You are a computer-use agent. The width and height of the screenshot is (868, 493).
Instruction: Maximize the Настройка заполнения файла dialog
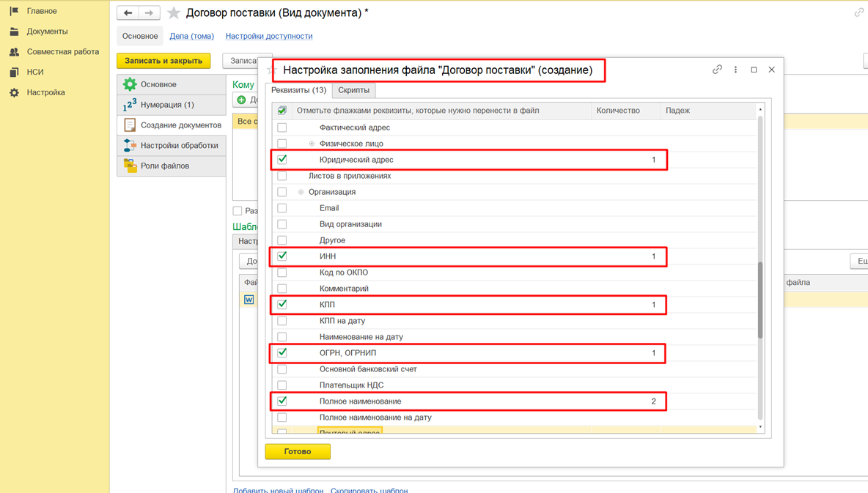click(754, 70)
